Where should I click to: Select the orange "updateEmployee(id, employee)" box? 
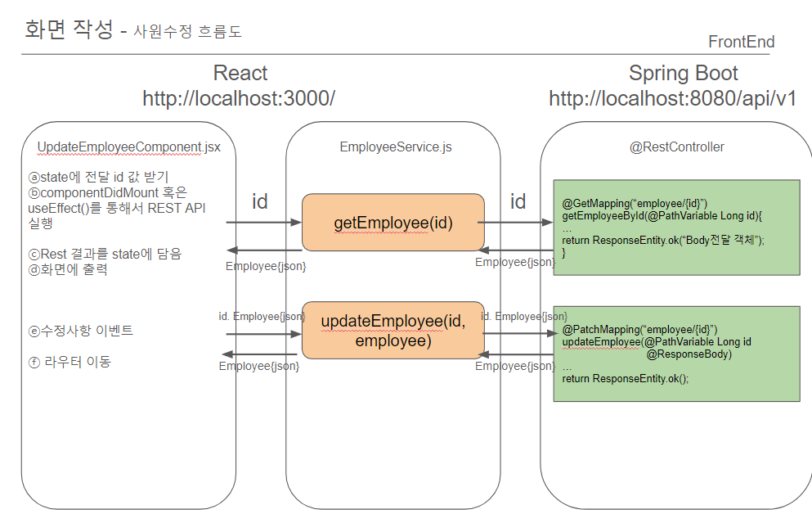pyautogui.click(x=393, y=330)
